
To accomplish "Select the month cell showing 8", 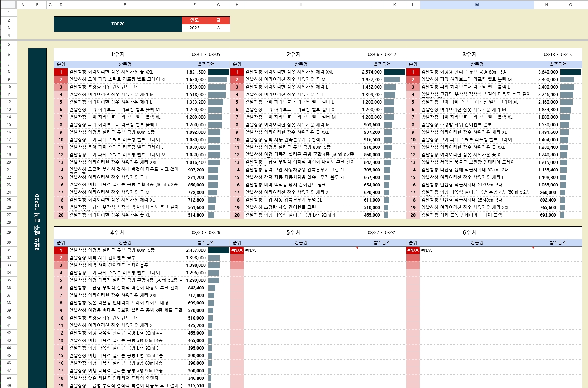I will pos(218,28).
